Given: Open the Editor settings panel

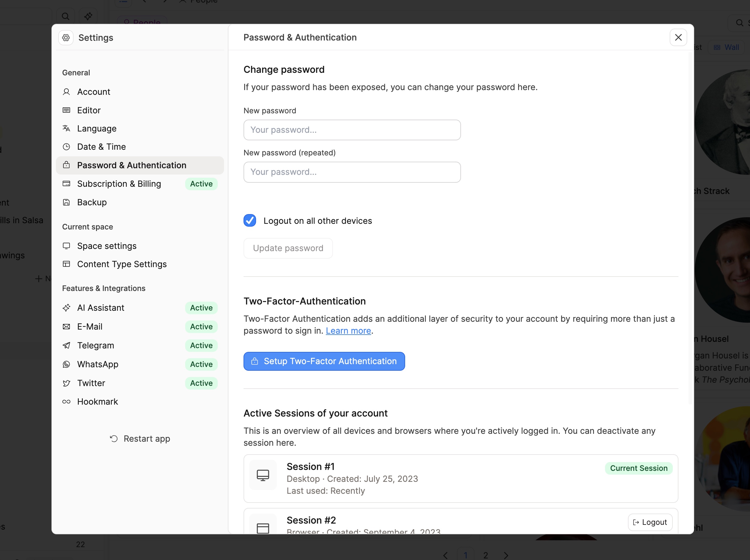Looking at the screenshot, I should coord(89,110).
